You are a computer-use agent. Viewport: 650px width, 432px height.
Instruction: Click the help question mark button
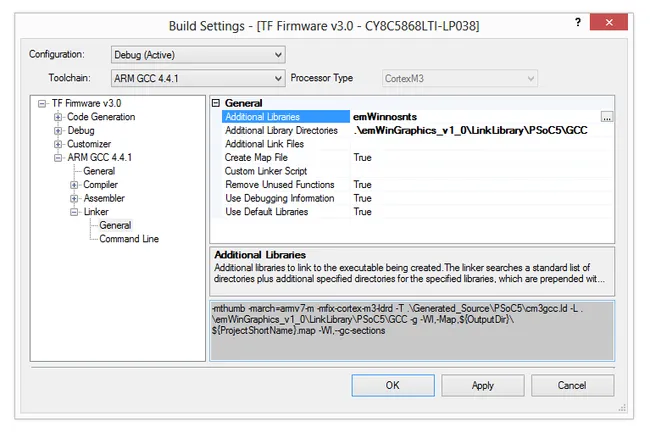pyautogui.click(x=577, y=22)
